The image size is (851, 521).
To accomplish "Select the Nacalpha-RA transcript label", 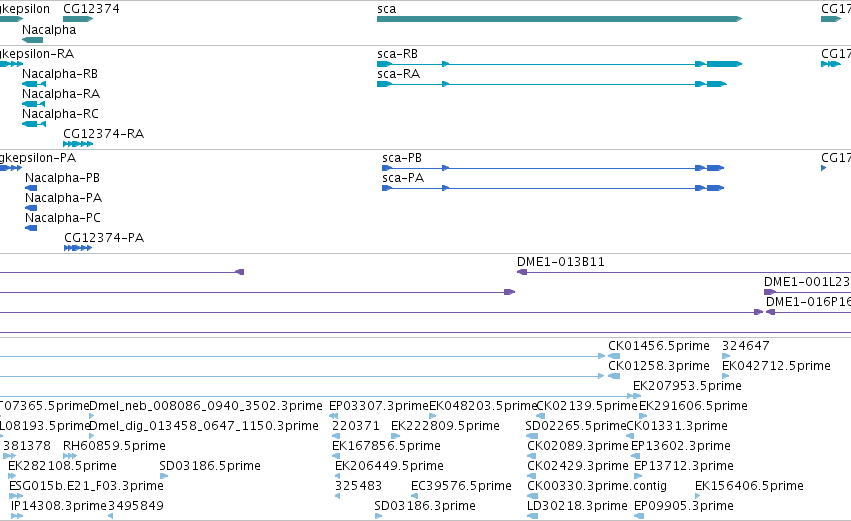I will [x=61, y=94].
